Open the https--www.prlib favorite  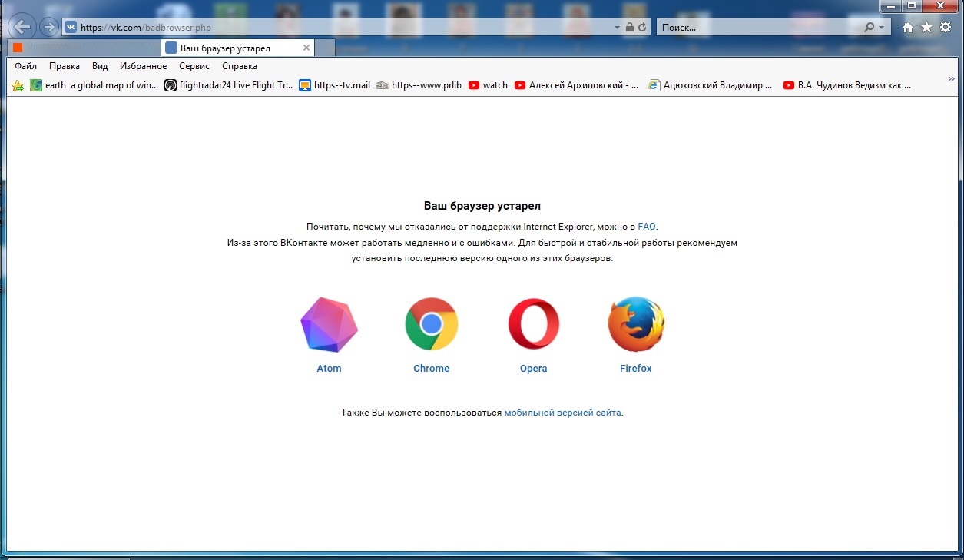[x=419, y=85]
